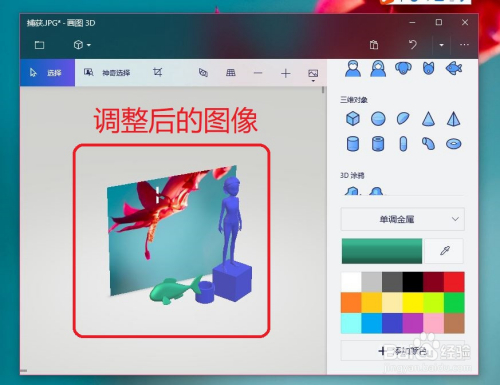The width and height of the screenshot is (500, 385).
Task: Activate the 选择 select tool
Action: click(47, 73)
